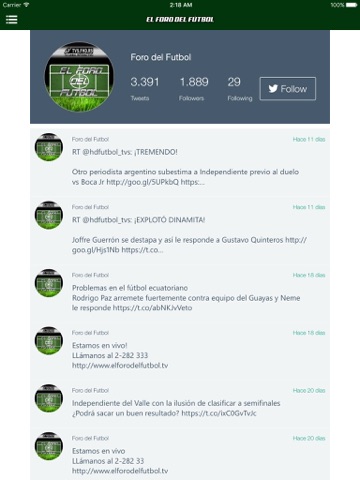Tap avatar beside Independiente del Valle tweet
The image size is (360, 480).
pyautogui.click(x=49, y=398)
